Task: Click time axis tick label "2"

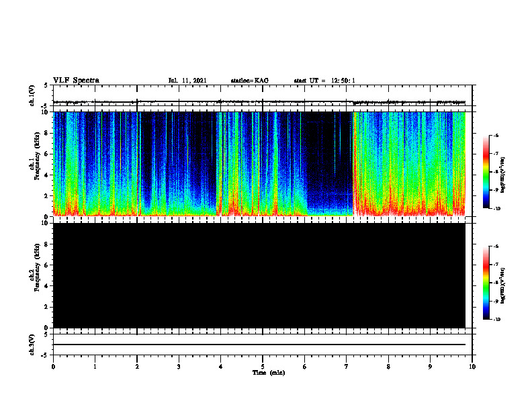Action: tap(137, 367)
